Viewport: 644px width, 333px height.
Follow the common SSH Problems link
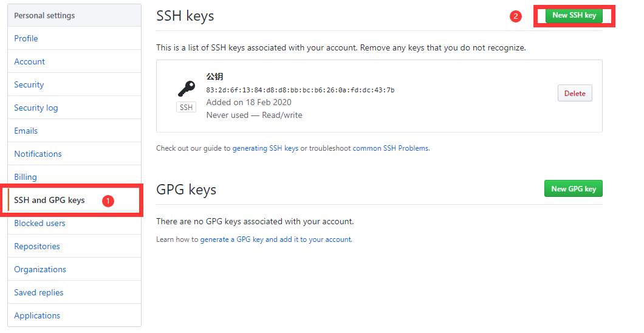[391, 148]
